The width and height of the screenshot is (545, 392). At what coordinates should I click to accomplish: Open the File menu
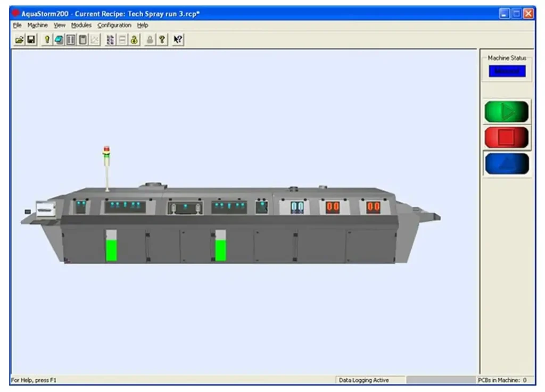coord(17,26)
